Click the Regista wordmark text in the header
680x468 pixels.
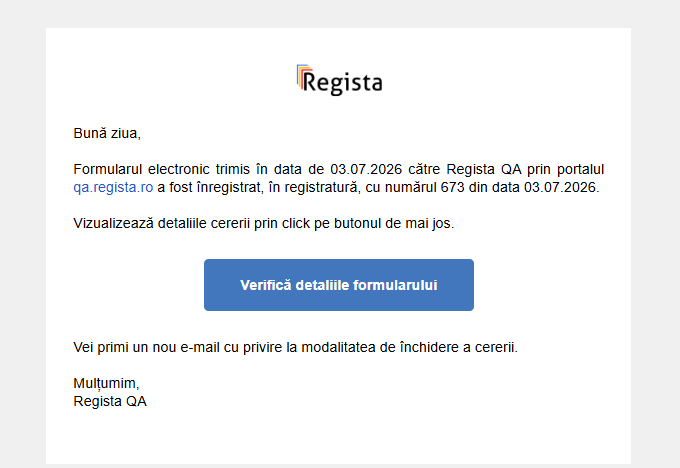tap(343, 82)
